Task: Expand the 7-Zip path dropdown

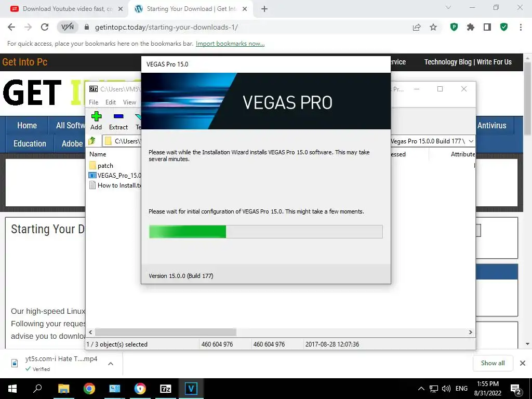Action: pos(471,141)
